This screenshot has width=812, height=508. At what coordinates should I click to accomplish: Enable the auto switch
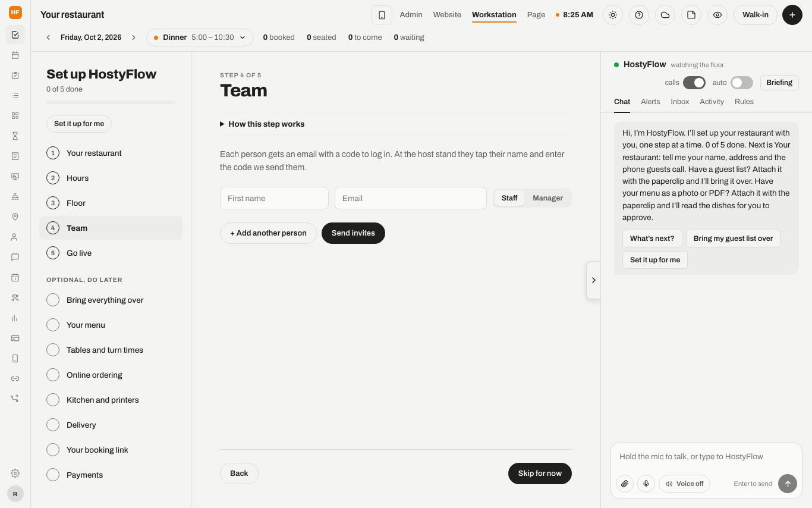click(x=741, y=83)
